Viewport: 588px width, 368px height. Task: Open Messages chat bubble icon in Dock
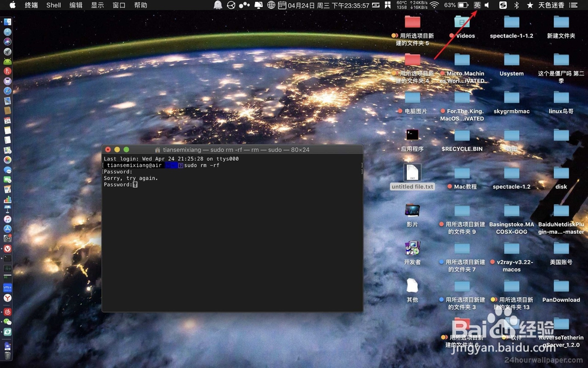[8, 170]
